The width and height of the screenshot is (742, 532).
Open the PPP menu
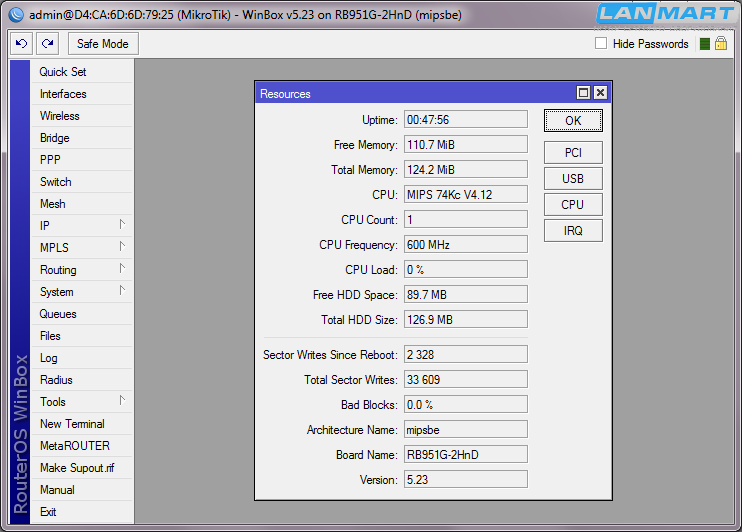81,160
